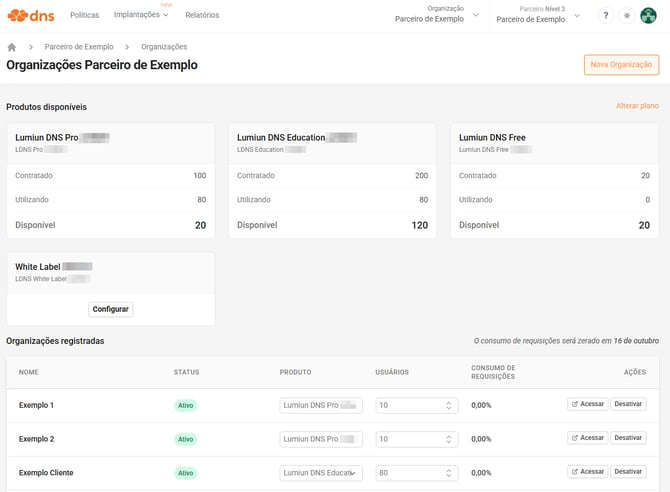The image size is (670, 492).
Task: Open the user profile avatar
Action: coord(649,16)
